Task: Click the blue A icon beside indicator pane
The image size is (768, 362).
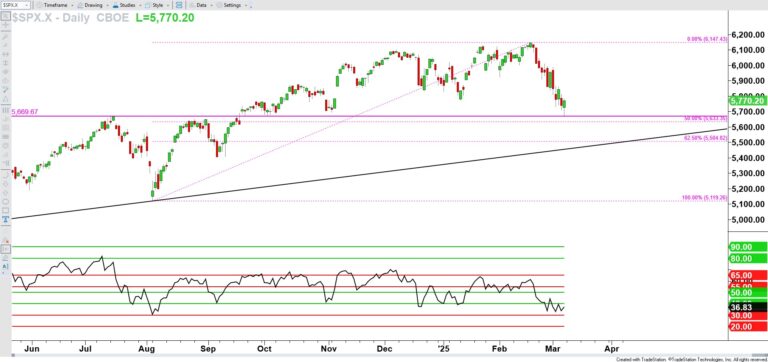Action: pos(5,266)
